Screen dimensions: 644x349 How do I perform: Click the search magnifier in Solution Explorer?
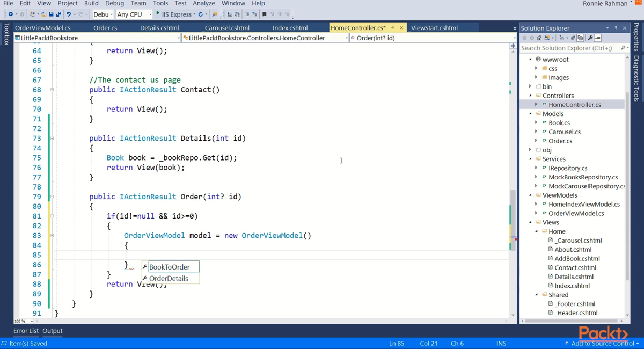coord(623,48)
